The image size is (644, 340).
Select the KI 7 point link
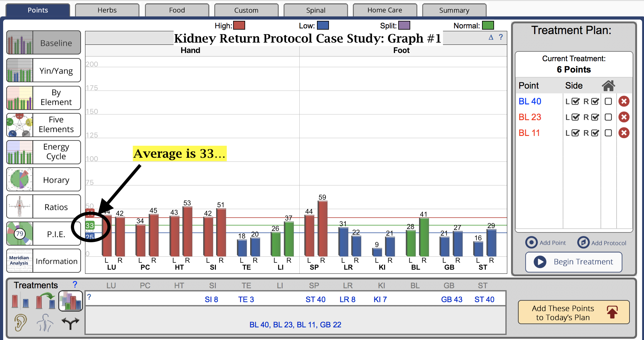point(380,299)
